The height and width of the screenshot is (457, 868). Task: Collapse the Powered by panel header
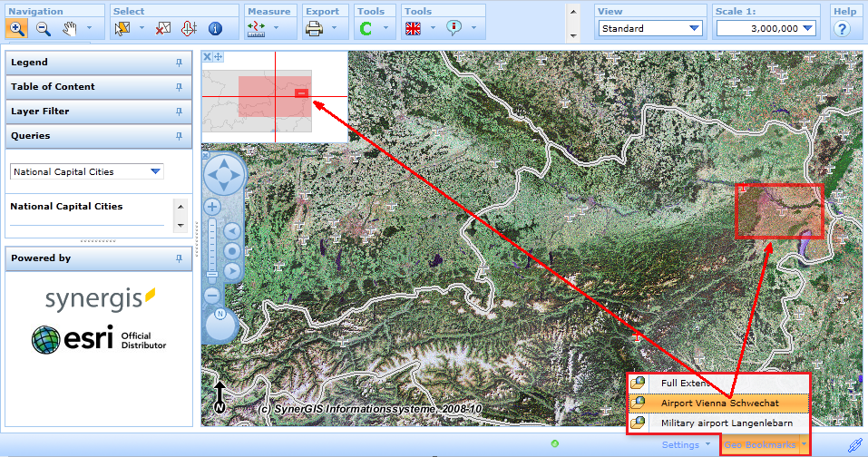tap(99, 258)
